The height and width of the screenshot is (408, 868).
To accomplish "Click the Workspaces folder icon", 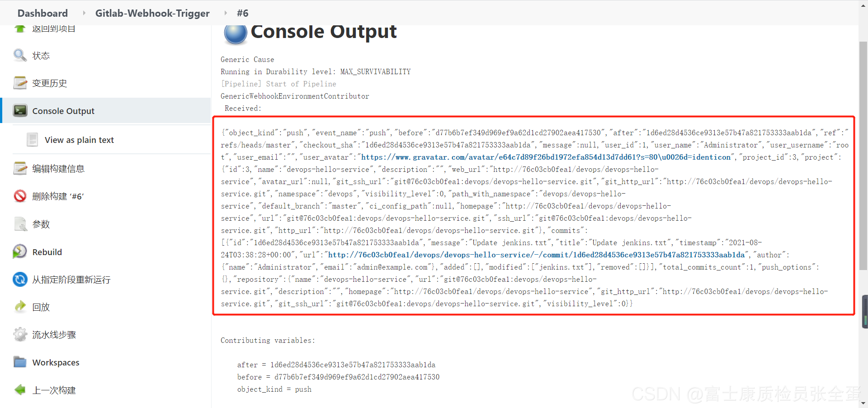I will [x=20, y=362].
